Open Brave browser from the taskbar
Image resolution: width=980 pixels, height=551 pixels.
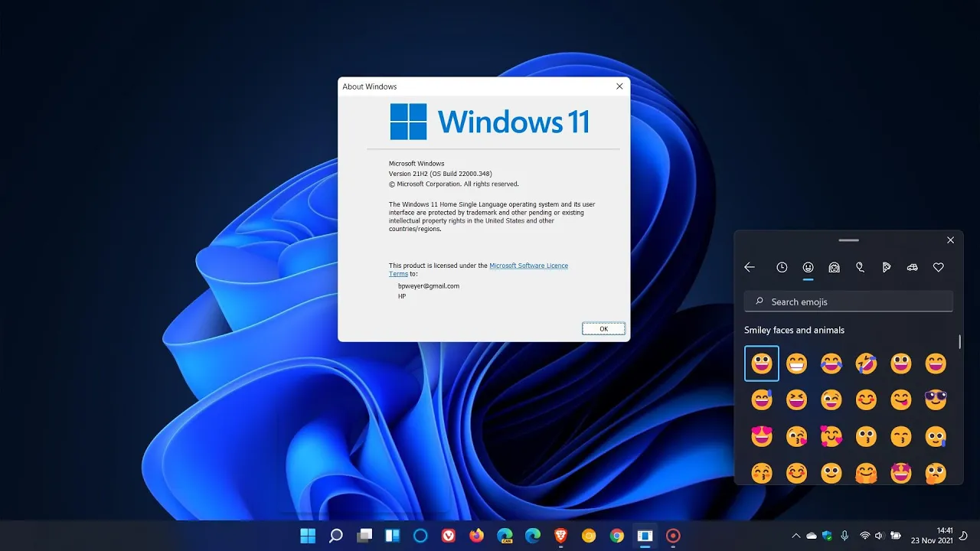click(x=561, y=536)
